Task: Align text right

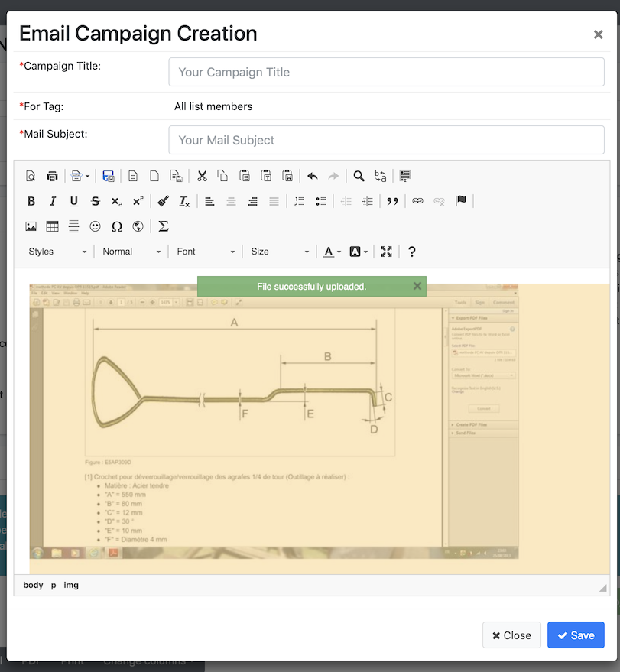Action: 252,201
